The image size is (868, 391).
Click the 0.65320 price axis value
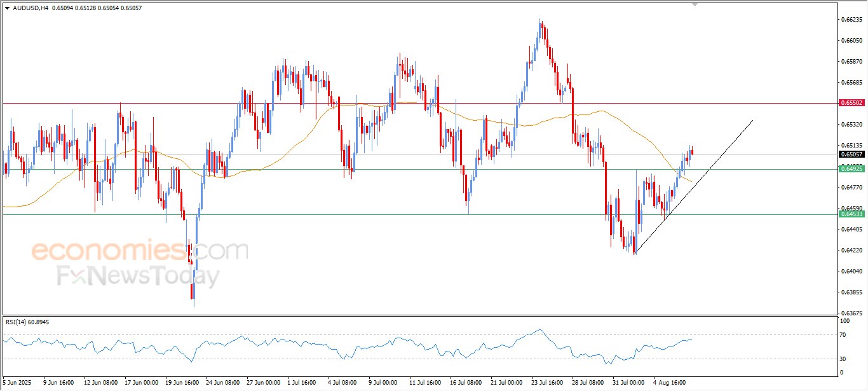point(851,124)
